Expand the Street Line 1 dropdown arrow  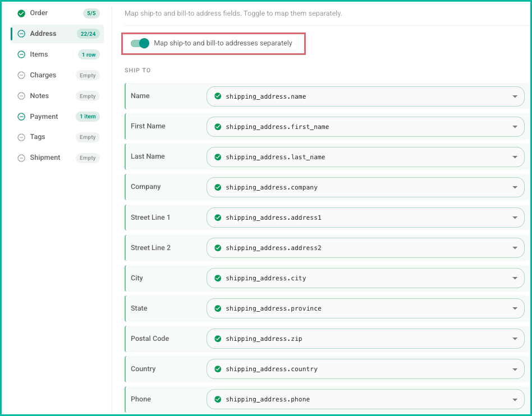coord(515,218)
